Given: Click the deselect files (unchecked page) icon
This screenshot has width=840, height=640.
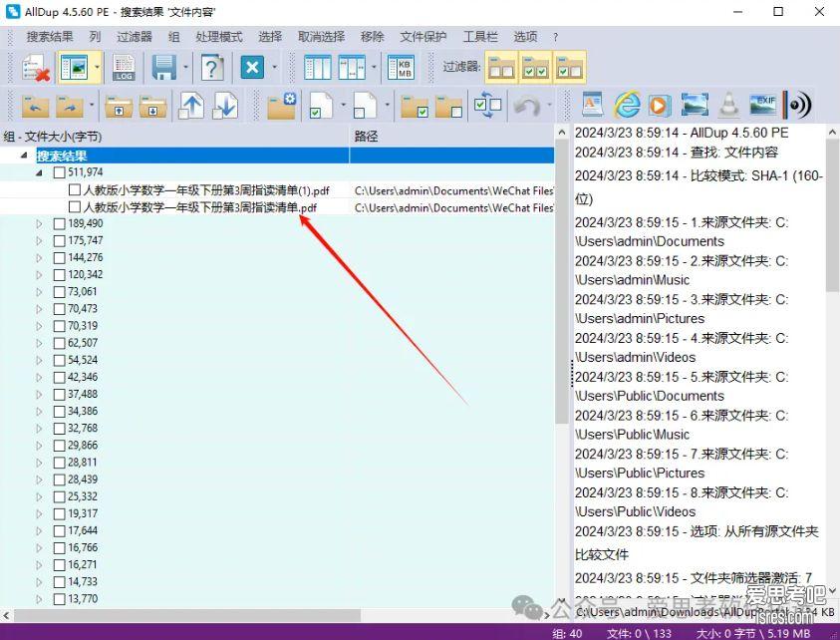Looking at the screenshot, I should coord(365,105).
